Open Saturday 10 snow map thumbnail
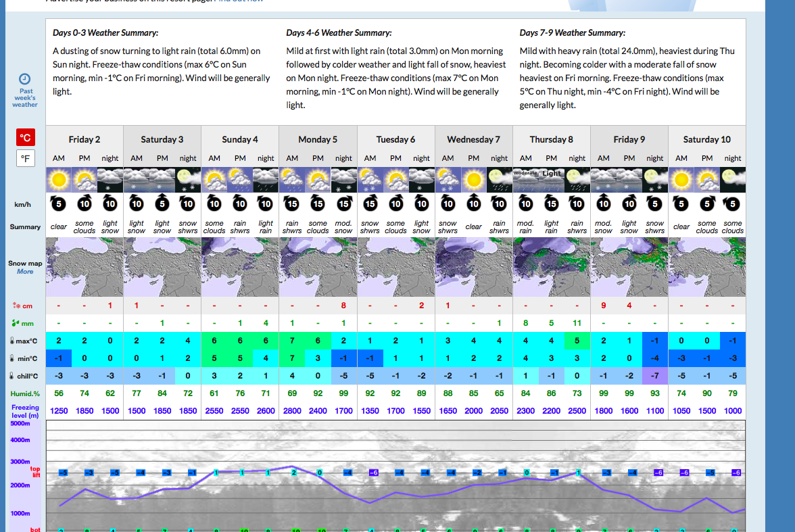This screenshot has height=532, width=795. pos(707,267)
